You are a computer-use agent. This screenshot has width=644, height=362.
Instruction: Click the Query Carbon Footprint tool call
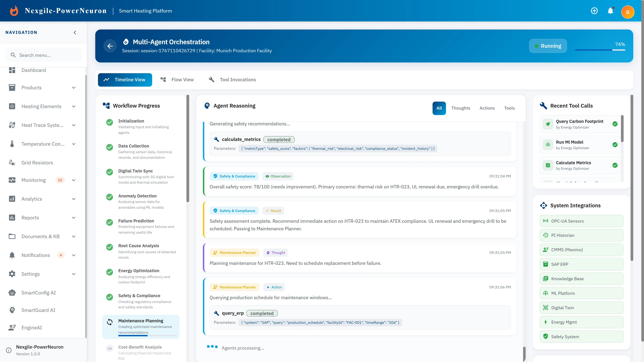pos(580,124)
